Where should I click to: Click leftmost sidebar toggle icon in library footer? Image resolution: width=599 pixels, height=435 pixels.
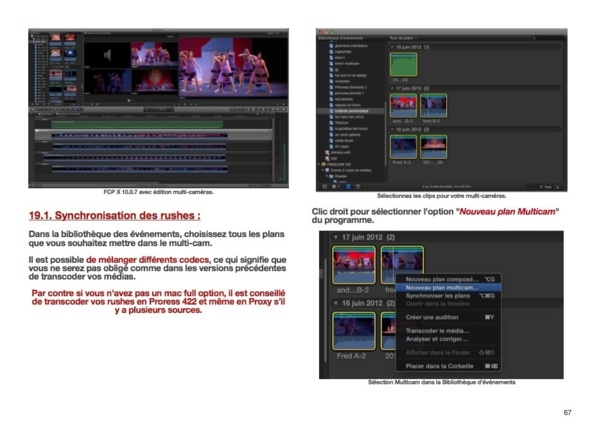tap(325, 187)
